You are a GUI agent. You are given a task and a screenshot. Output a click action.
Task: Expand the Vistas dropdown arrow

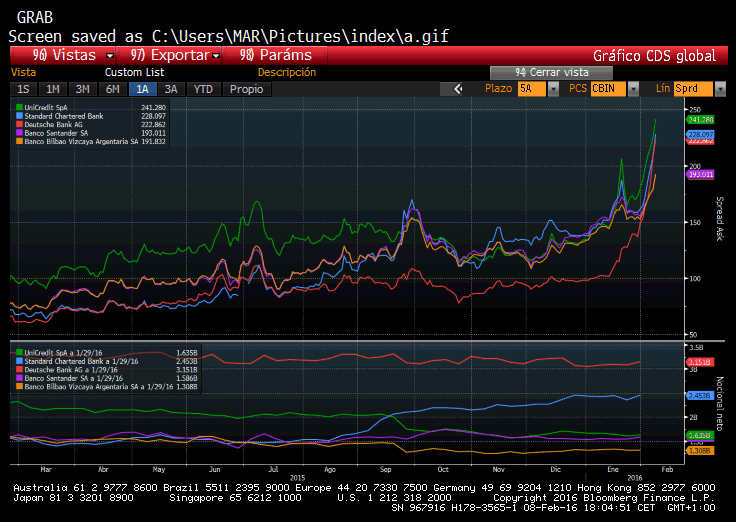110,56
